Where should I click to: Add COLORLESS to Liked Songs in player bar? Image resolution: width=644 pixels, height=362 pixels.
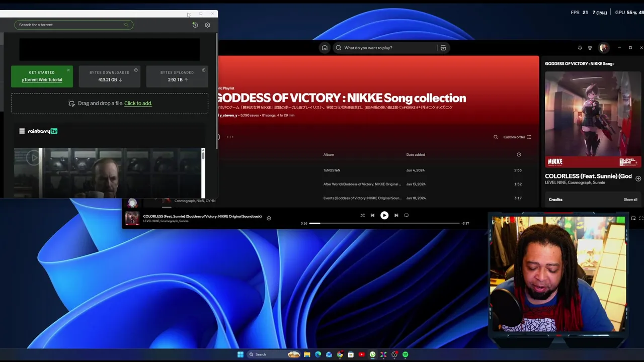(x=269, y=218)
